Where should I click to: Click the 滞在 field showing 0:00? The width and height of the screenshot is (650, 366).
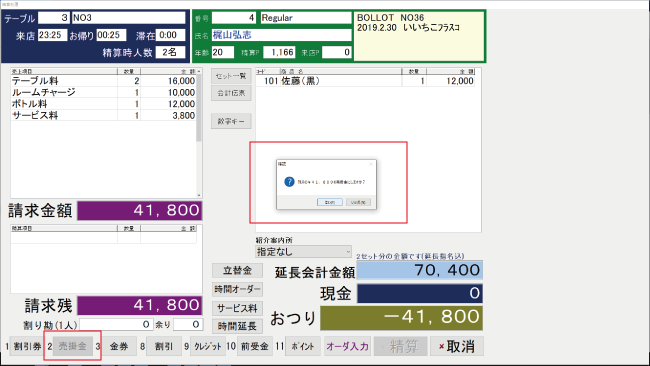pyautogui.click(x=170, y=35)
